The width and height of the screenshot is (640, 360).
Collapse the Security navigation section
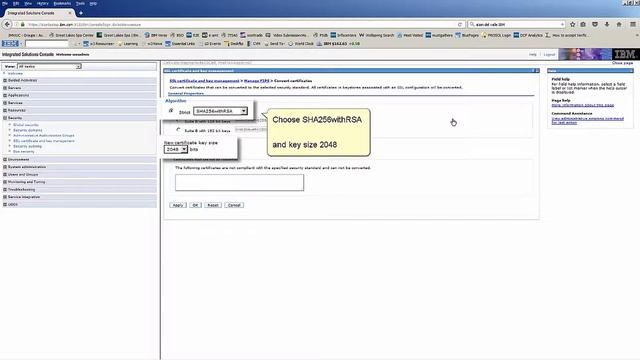[5, 118]
